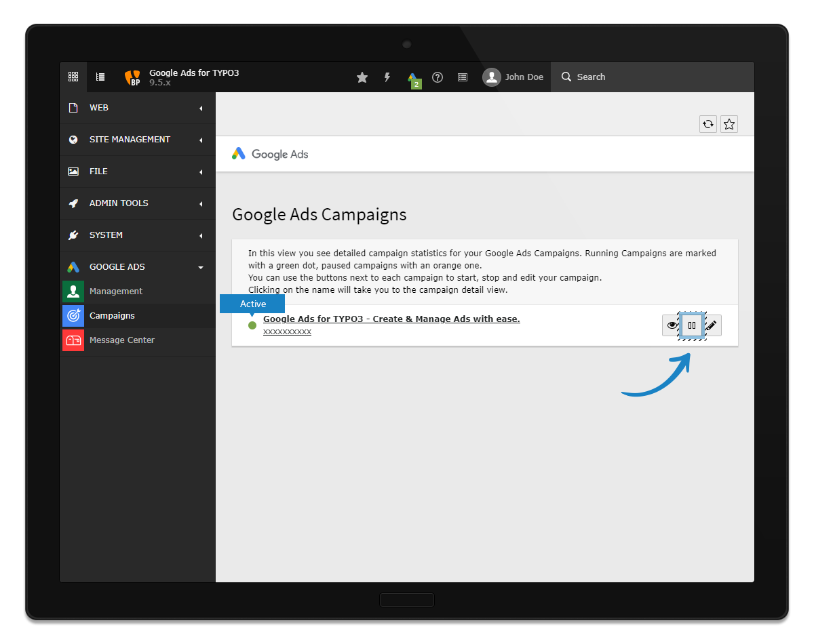The width and height of the screenshot is (814, 644).
Task: Reload the module with refresh button
Action: coord(708,124)
